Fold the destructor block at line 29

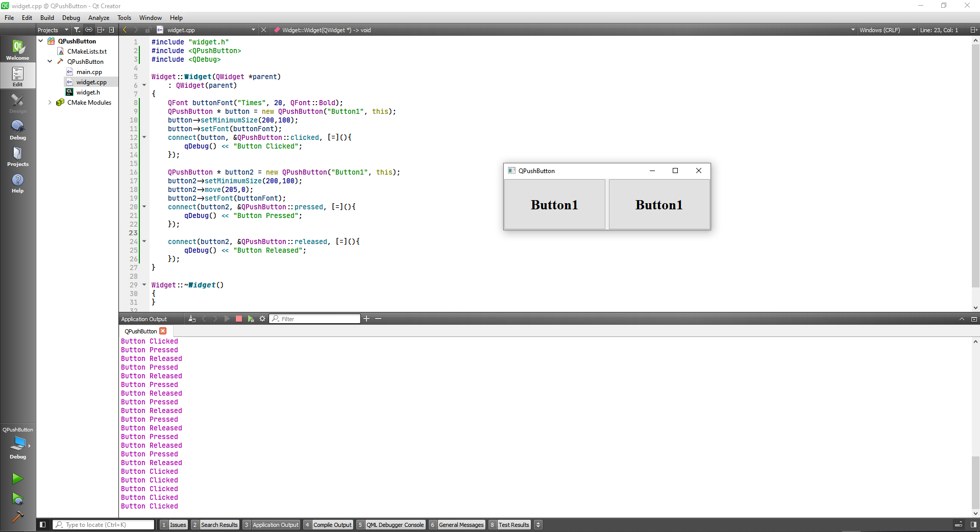point(144,285)
